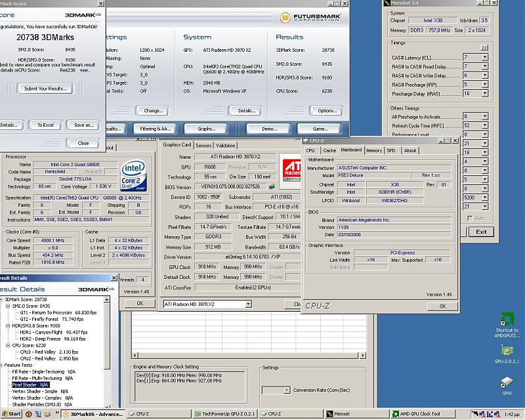
Task: Open the 2T command rate dropdown in MemSet
Action: 484,207
